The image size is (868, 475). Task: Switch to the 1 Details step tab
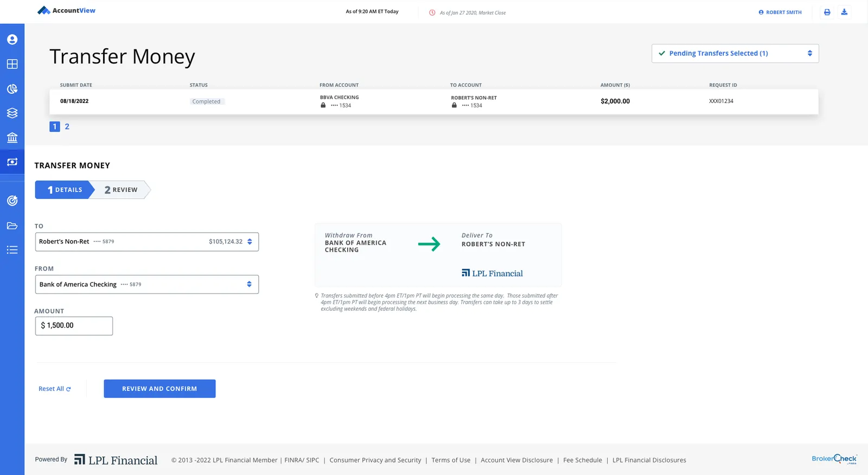65,190
